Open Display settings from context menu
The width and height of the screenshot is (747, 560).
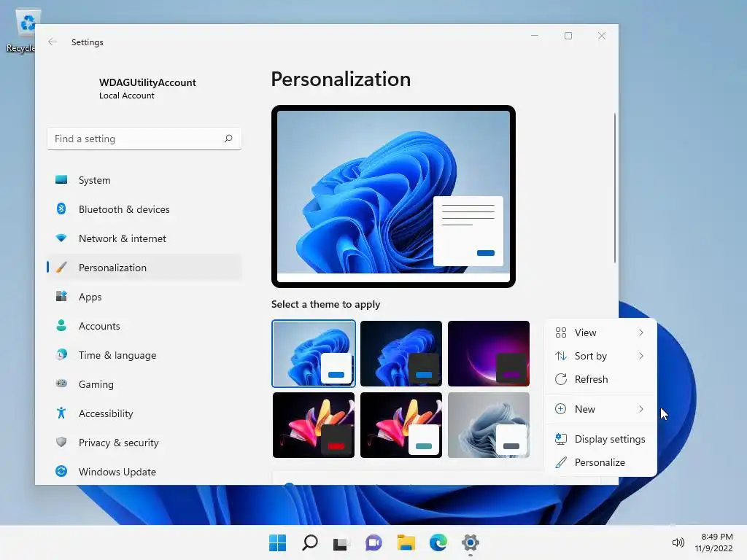600,439
